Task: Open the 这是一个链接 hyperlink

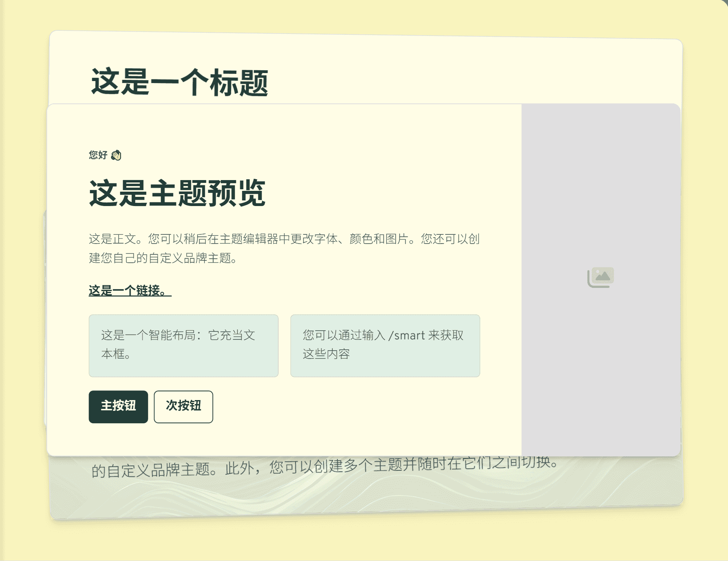Action: click(x=130, y=290)
